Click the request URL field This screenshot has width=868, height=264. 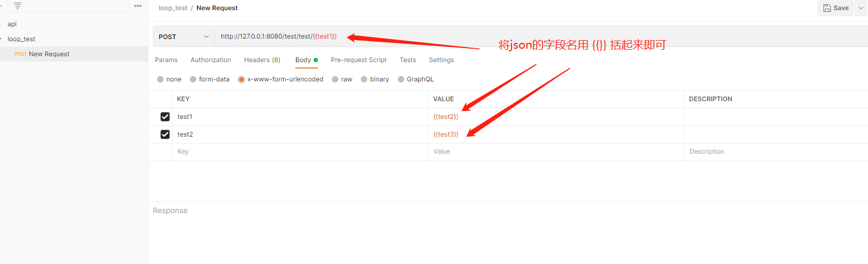click(541, 36)
